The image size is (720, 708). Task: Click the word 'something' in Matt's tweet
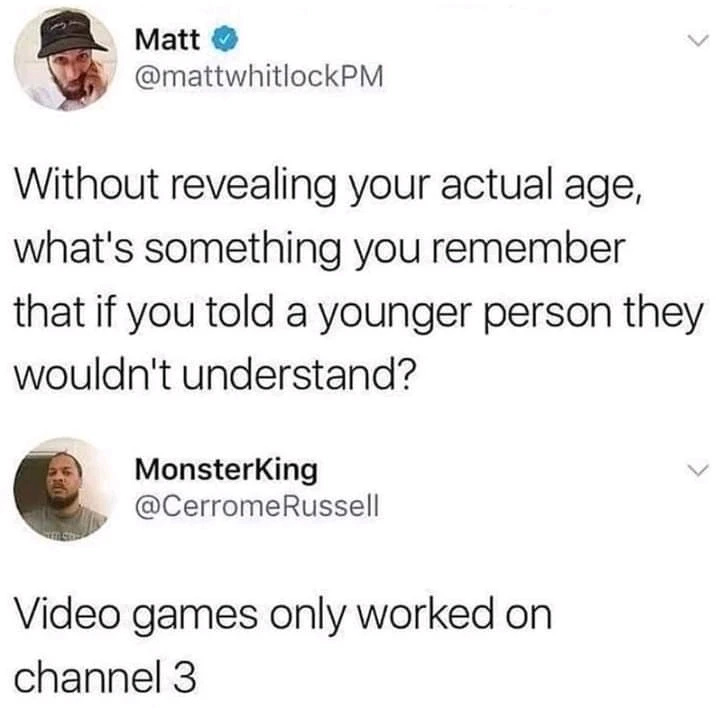click(243, 251)
